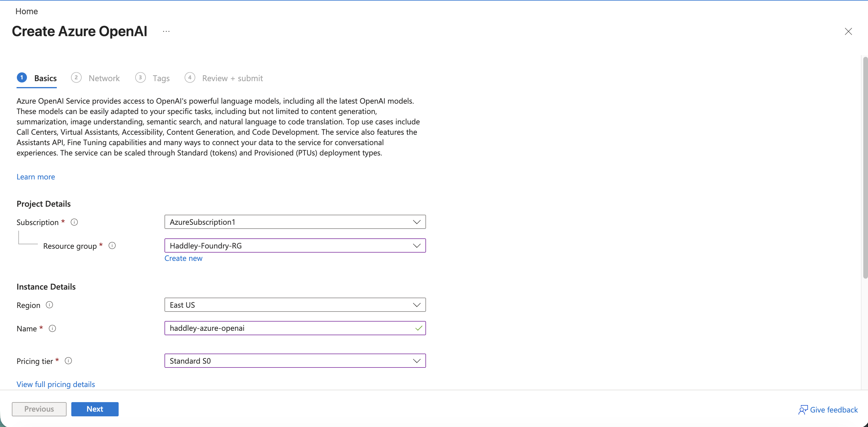Open the Learn more link

tap(36, 176)
